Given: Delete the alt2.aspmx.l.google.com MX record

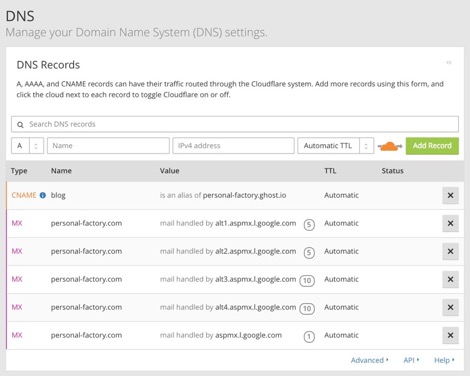Looking at the screenshot, I should tap(450, 251).
